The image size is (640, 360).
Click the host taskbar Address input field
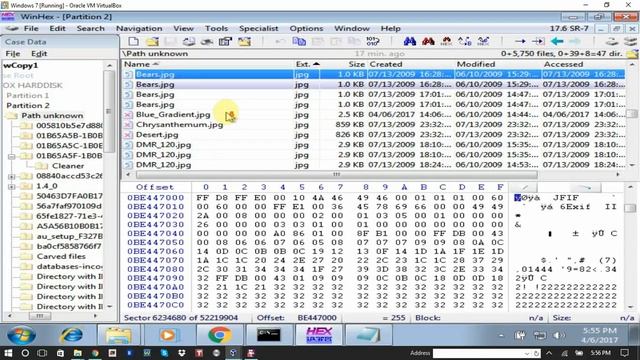pos(478,353)
